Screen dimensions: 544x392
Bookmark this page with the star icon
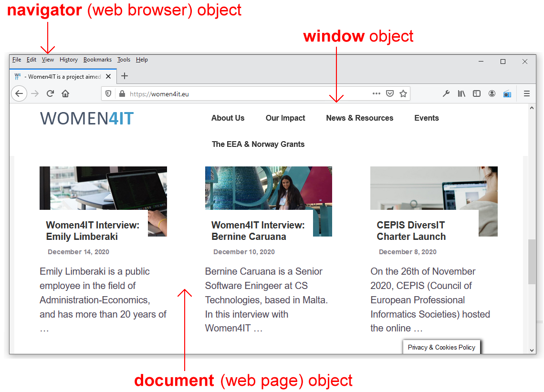(403, 94)
